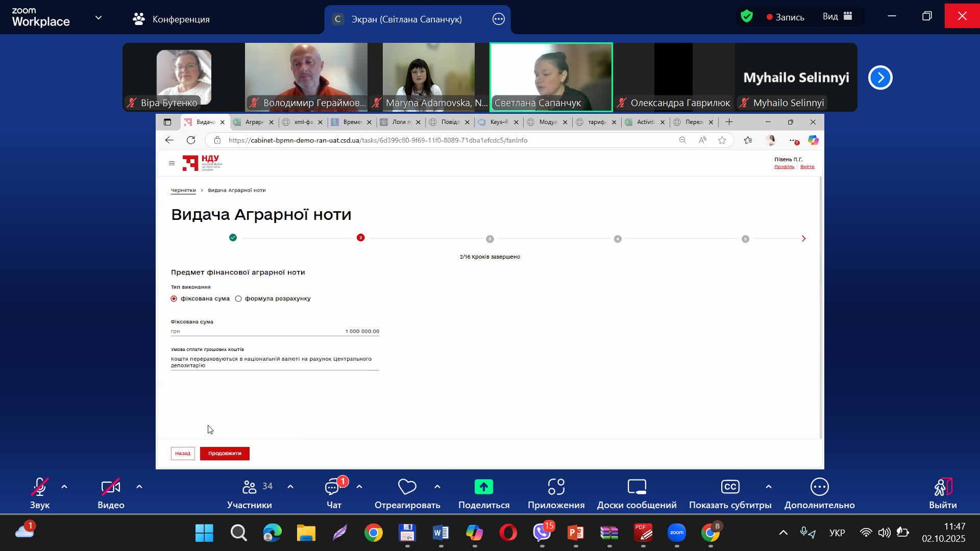980x551 pixels.
Task: Click step 3 in the progress stepper
Action: click(490, 239)
